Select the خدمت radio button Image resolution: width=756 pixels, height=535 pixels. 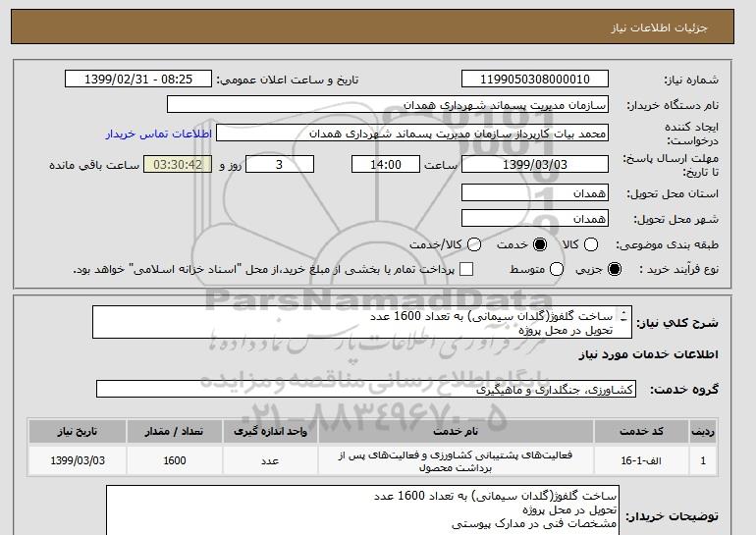click(540, 244)
